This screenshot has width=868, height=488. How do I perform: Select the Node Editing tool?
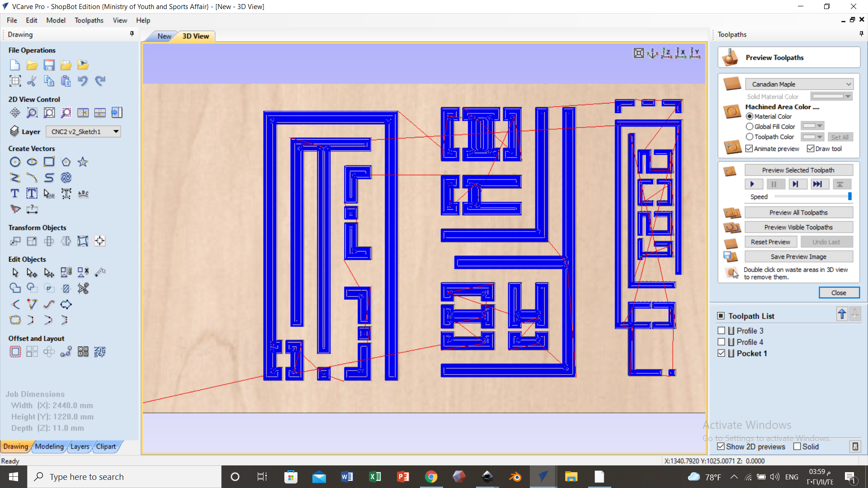click(x=32, y=272)
